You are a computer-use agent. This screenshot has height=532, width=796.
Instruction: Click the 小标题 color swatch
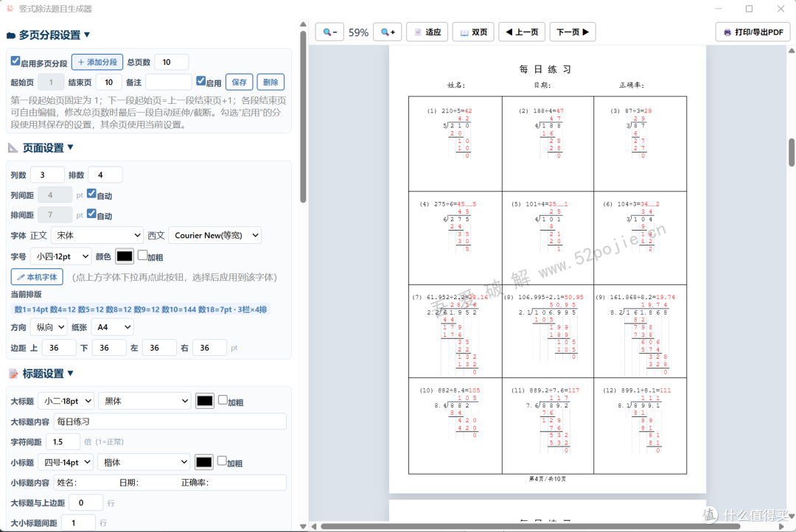pos(203,462)
